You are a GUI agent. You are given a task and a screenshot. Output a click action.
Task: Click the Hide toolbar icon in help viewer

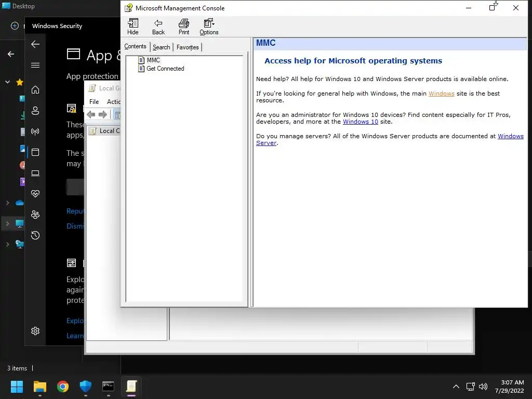coord(132,27)
